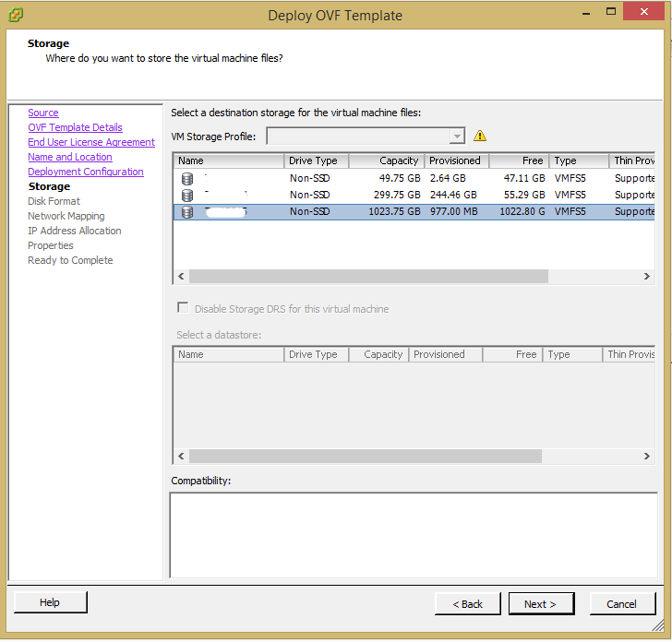Open the End User License Agreement step
Image resolution: width=672 pixels, height=642 pixels.
(x=91, y=142)
